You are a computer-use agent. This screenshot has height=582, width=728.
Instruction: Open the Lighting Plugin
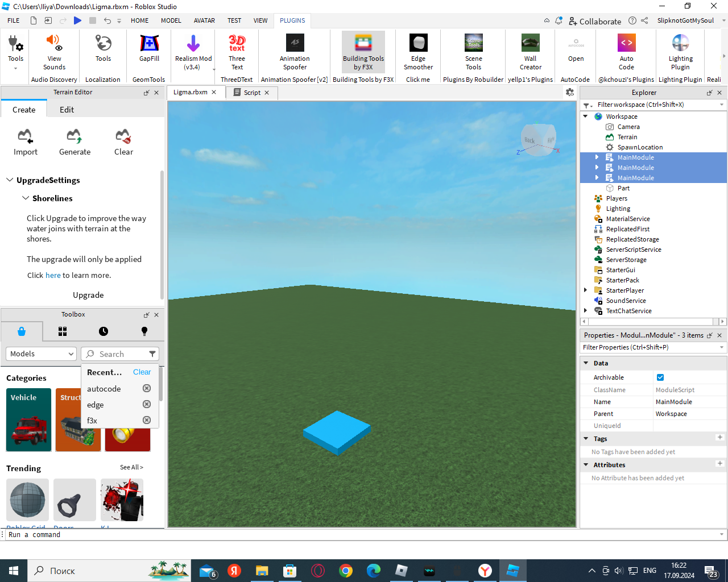pos(680,52)
